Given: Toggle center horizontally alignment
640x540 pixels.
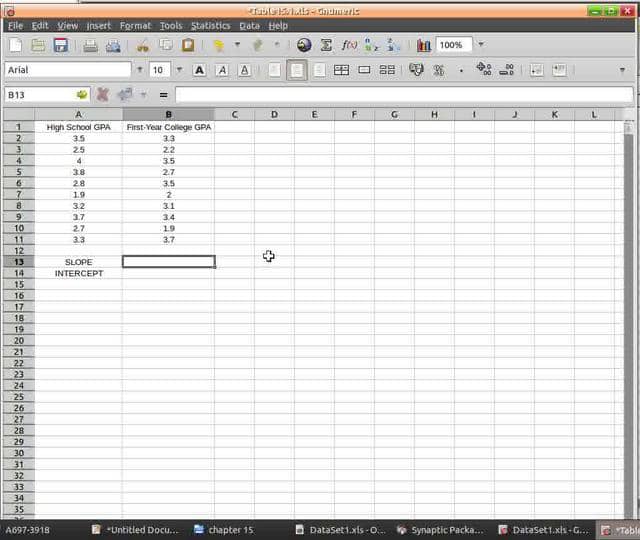Looking at the screenshot, I should point(297,70).
